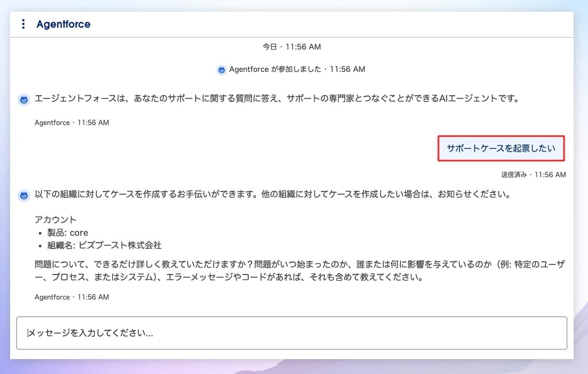
Task: Focus the メッセージを入力してください input field
Action: [x=292, y=333]
